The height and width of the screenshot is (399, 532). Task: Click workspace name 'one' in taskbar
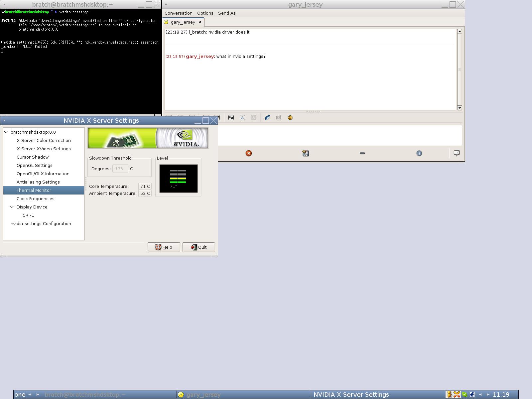tap(20, 395)
